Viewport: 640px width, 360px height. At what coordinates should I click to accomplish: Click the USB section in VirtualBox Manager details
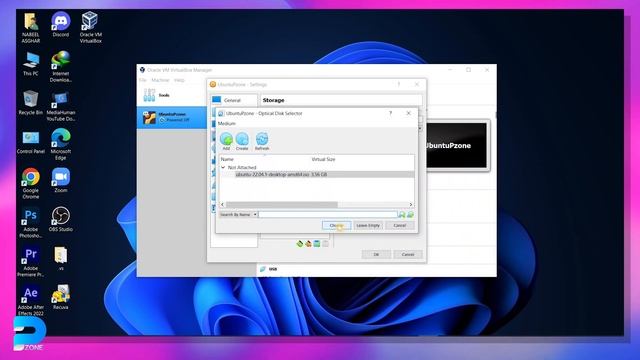(x=273, y=269)
